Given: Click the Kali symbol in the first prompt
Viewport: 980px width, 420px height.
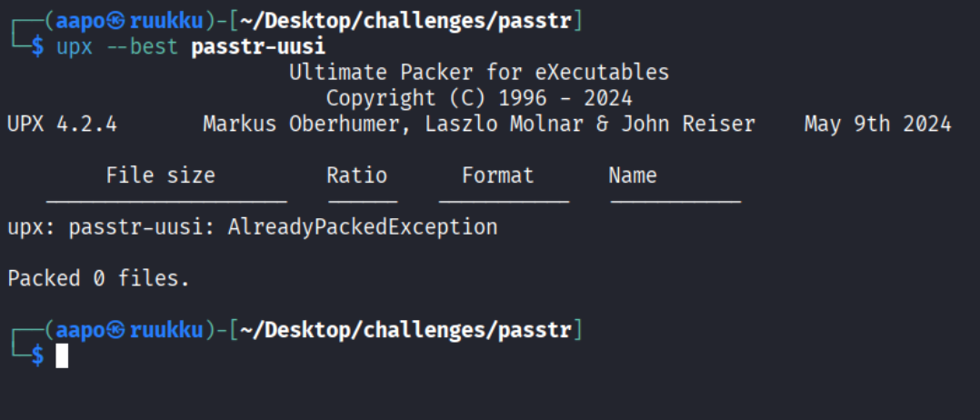Looking at the screenshot, I should click(x=116, y=21).
